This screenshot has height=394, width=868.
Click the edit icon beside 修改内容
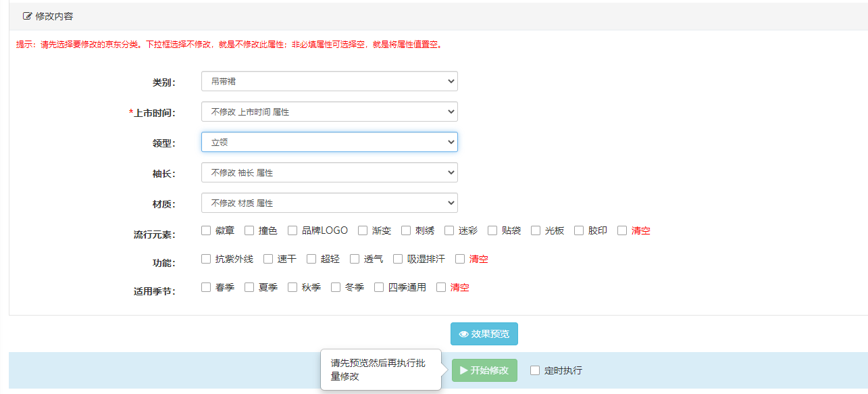click(x=28, y=16)
